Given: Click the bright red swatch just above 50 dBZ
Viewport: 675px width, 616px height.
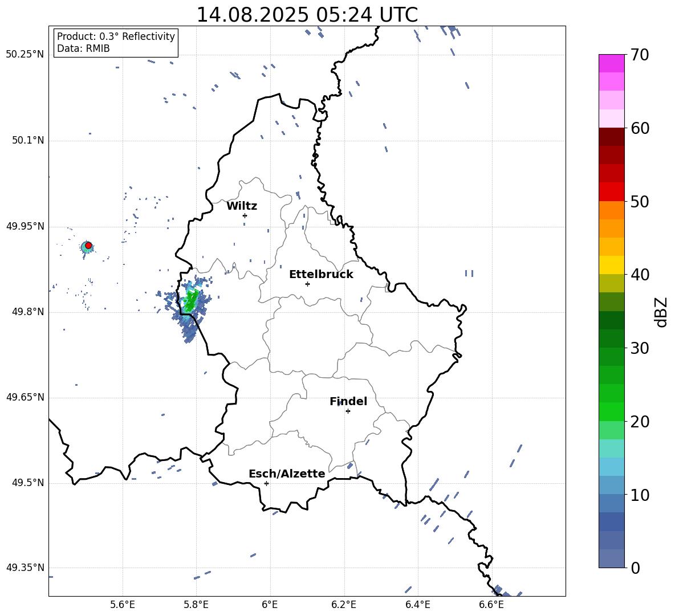Looking at the screenshot, I should click(612, 192).
